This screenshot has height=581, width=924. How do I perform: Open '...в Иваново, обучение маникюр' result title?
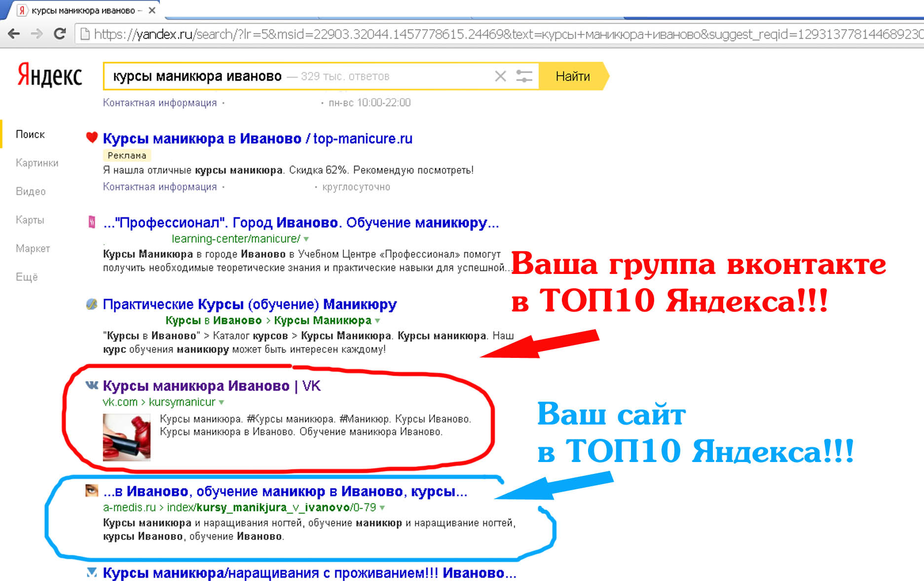tap(285, 492)
